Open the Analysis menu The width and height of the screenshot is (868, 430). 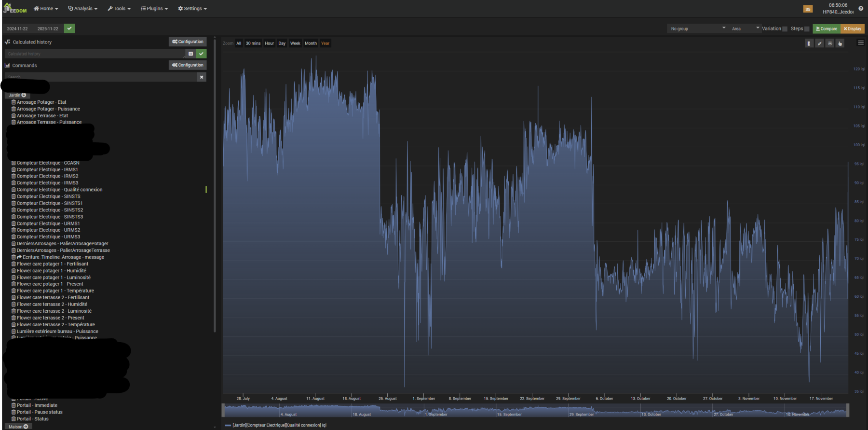pyautogui.click(x=82, y=9)
